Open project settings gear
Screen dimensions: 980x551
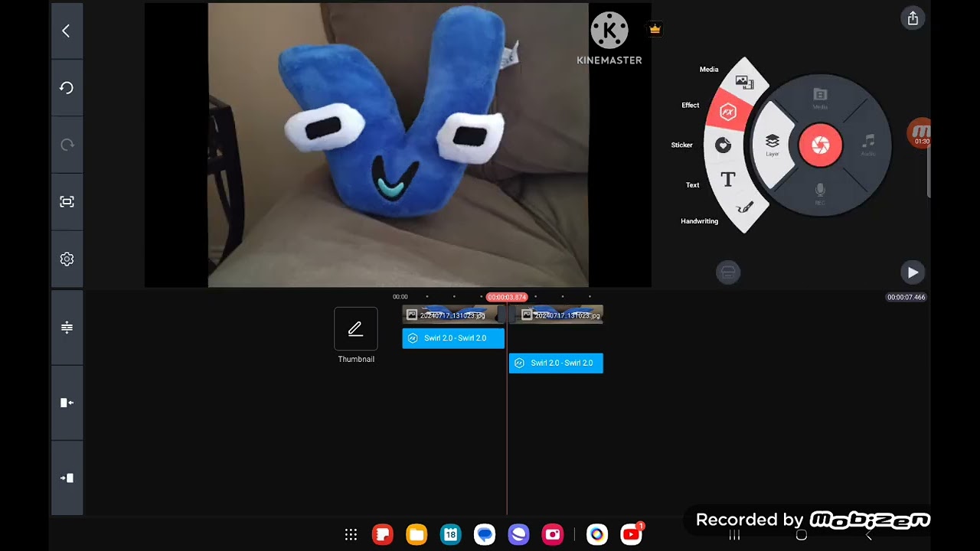[x=67, y=259]
